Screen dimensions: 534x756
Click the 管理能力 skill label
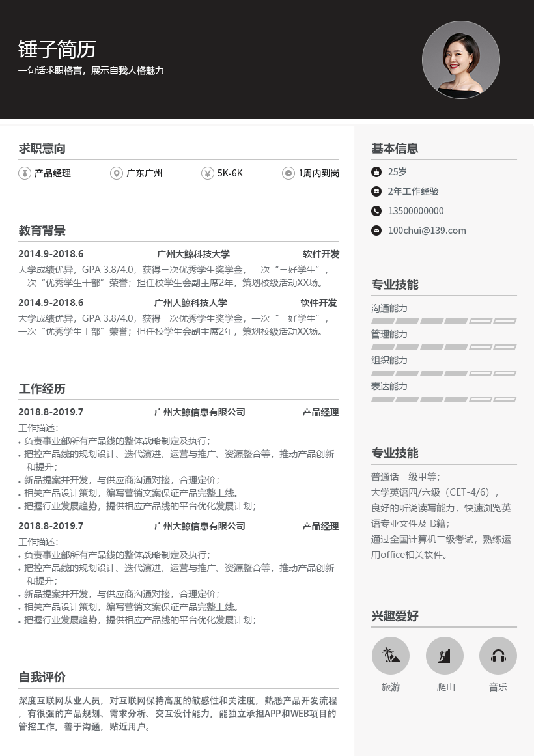pos(389,334)
